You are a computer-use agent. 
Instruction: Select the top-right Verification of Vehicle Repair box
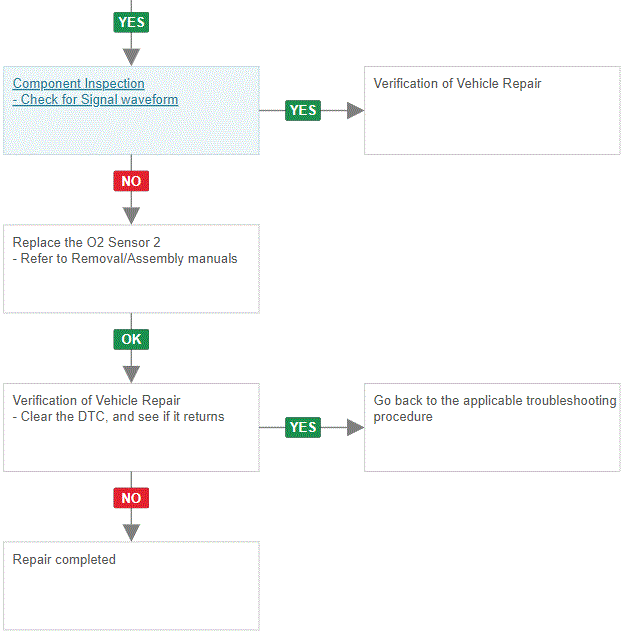(x=492, y=110)
